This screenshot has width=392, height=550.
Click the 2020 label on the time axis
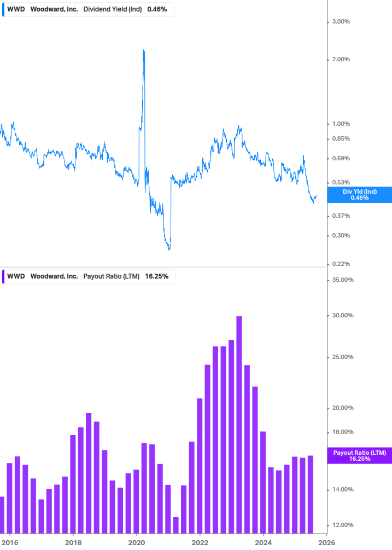point(136,543)
